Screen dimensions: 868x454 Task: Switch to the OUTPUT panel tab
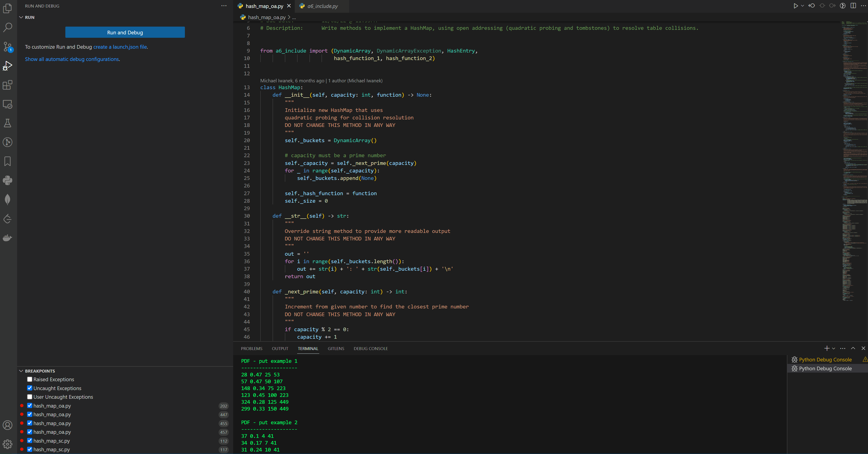(280, 349)
